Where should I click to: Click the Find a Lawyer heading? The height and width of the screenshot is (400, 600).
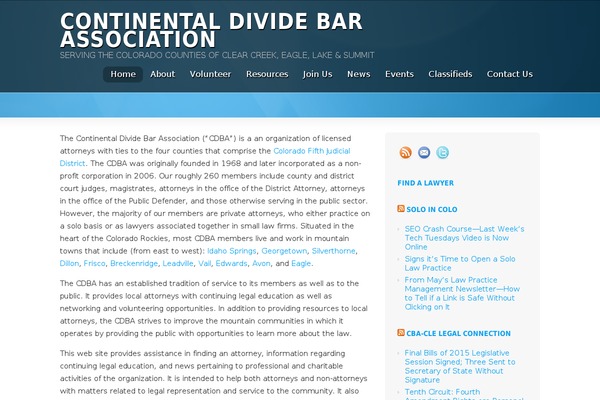426,183
